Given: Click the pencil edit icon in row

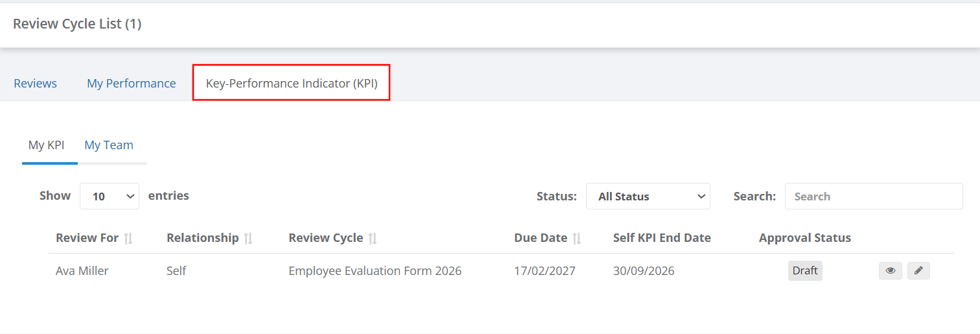Looking at the screenshot, I should (918, 271).
